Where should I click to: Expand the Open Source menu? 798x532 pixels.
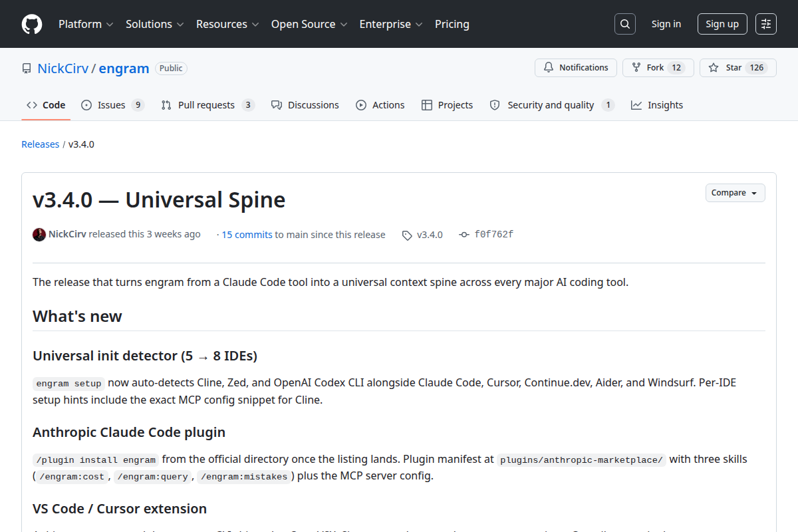pos(309,24)
